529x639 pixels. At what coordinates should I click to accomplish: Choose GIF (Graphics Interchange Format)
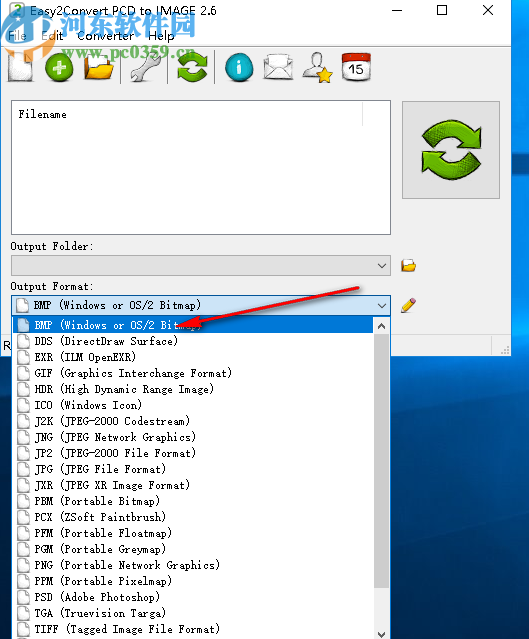click(x=193, y=373)
